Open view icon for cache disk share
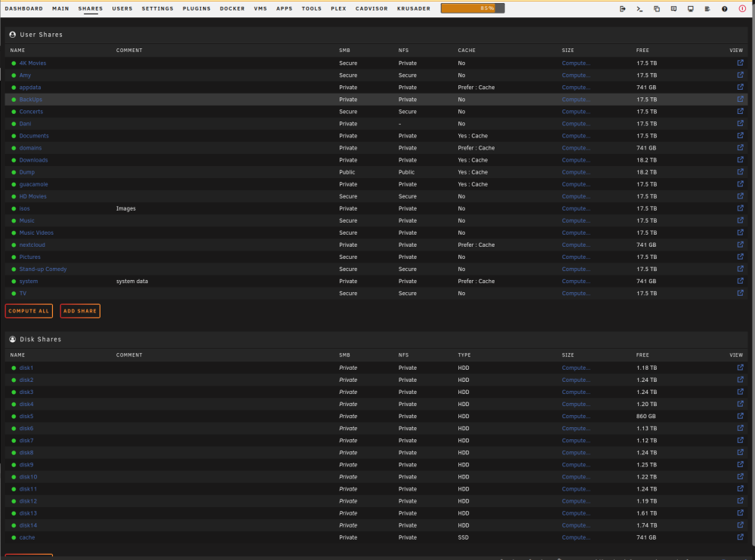 tap(740, 537)
